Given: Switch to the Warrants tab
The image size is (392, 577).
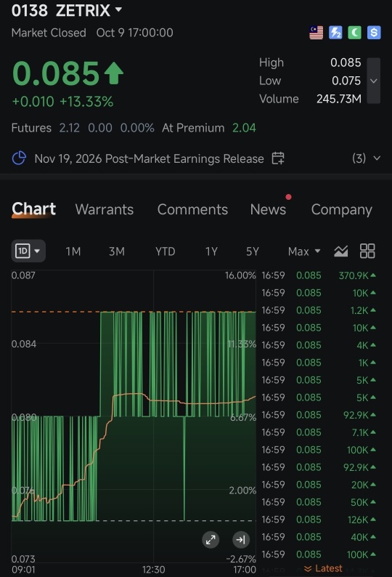Looking at the screenshot, I should [x=105, y=209].
